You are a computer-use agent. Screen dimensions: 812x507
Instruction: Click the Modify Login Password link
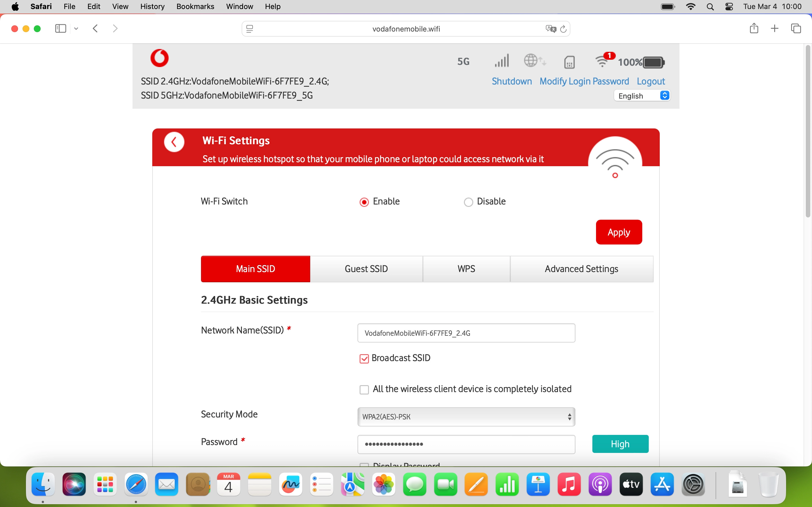click(584, 81)
